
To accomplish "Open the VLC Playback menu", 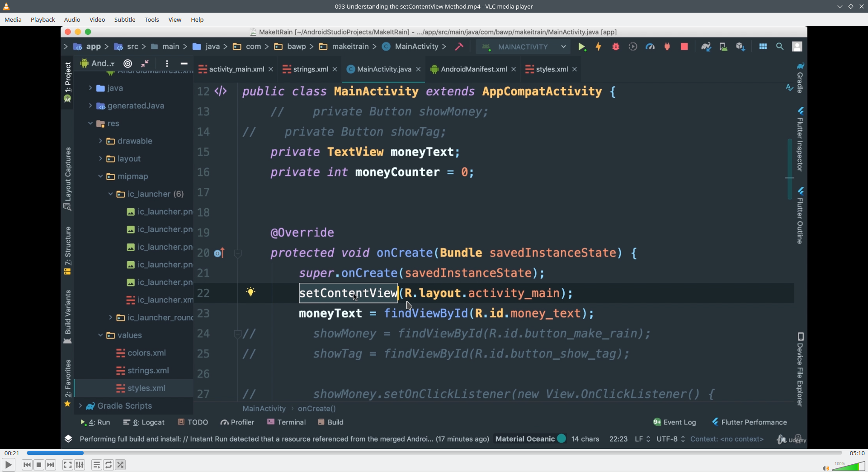I will pyautogui.click(x=43, y=19).
